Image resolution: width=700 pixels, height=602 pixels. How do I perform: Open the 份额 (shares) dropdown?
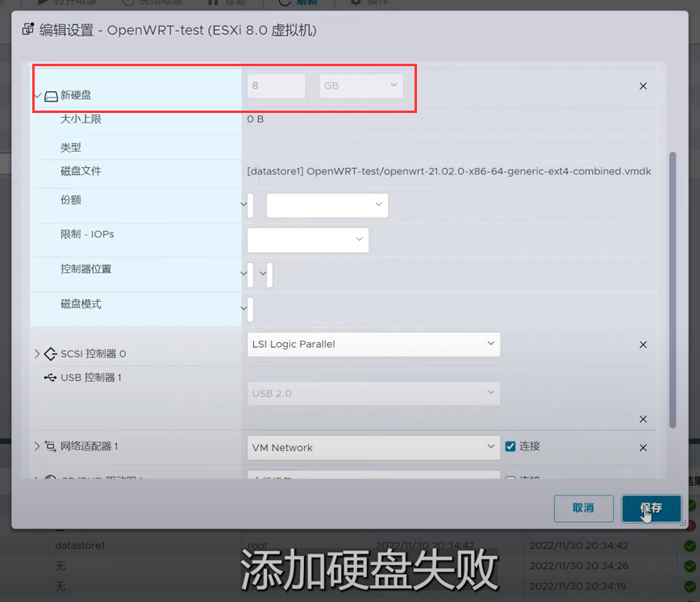point(327,206)
